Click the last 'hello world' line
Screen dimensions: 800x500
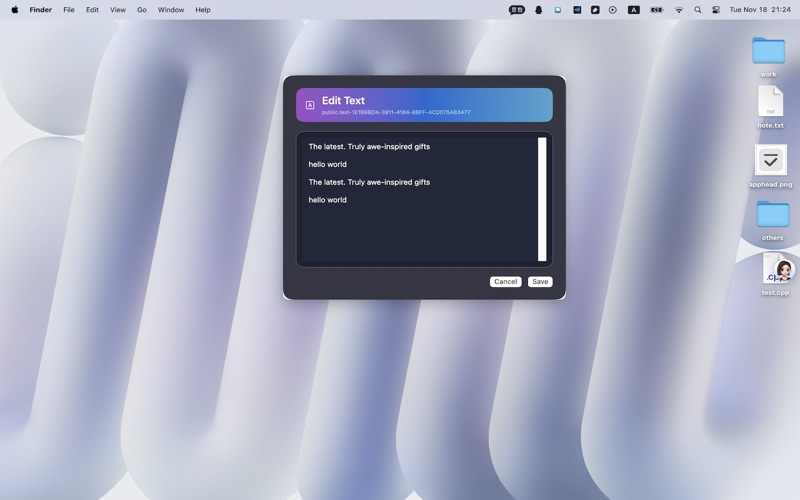click(x=327, y=200)
